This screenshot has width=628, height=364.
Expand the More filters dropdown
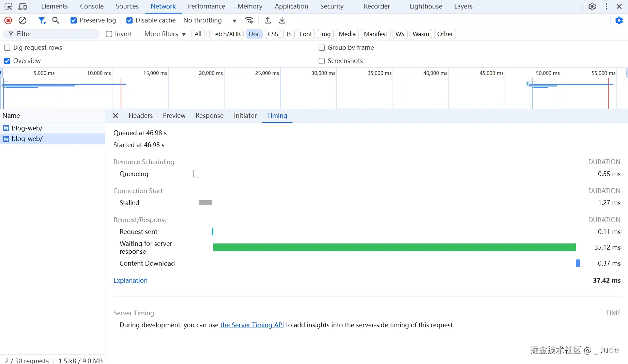(x=165, y=34)
